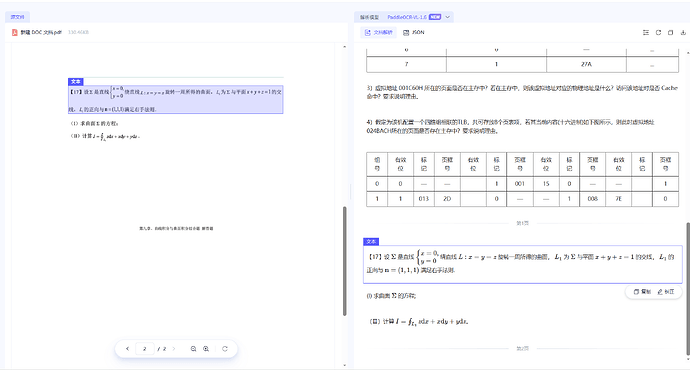Click the question 4) paragraph about TLB
The width and height of the screenshot is (690, 370).
tap(510, 126)
